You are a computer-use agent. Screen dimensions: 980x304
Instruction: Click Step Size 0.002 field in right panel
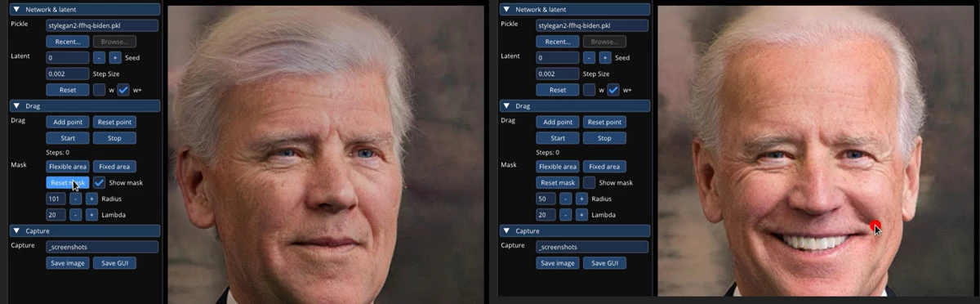click(x=558, y=74)
